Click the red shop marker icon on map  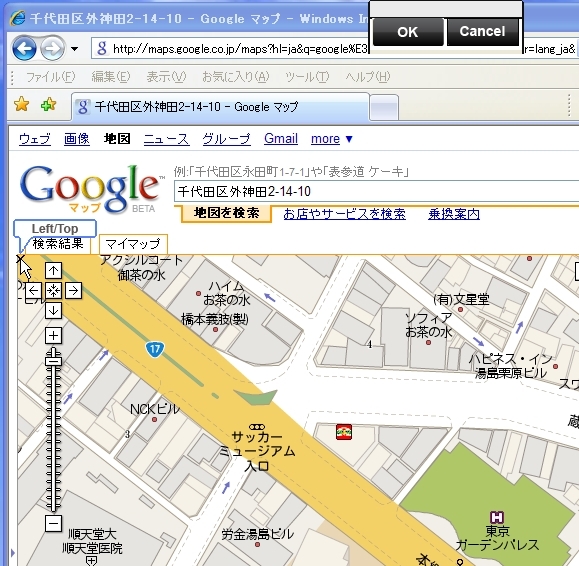344,432
